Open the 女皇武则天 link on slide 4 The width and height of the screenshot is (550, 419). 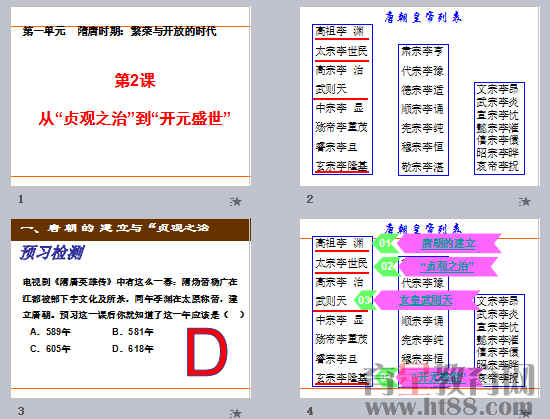coord(425,300)
